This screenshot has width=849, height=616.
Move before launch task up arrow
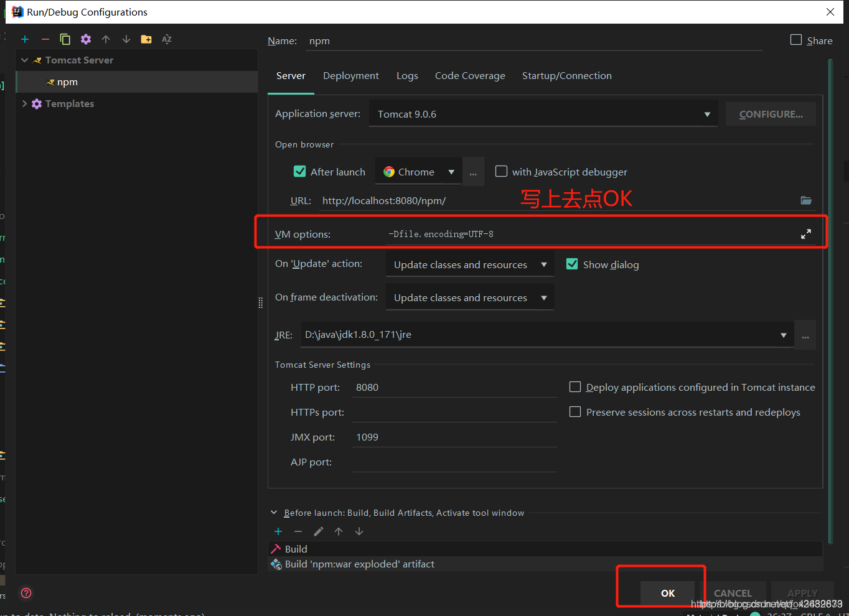339,531
